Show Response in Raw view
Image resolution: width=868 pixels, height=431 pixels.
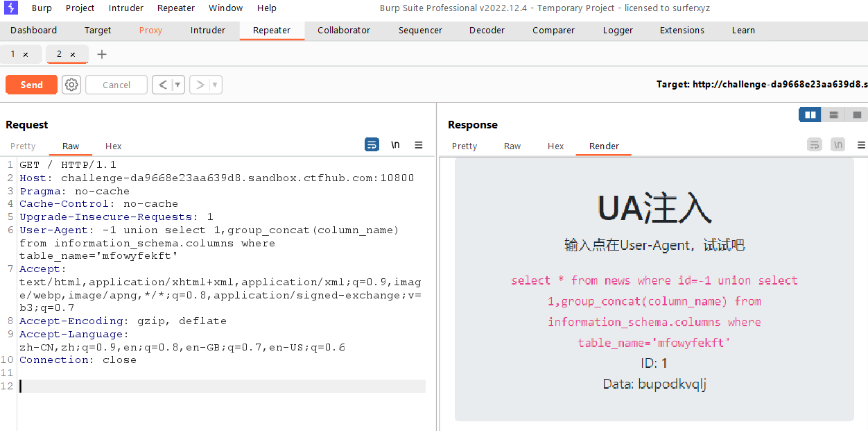(x=512, y=146)
